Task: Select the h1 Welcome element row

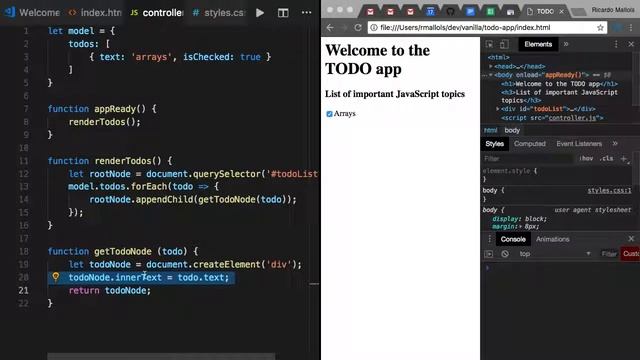Action: click(560, 84)
